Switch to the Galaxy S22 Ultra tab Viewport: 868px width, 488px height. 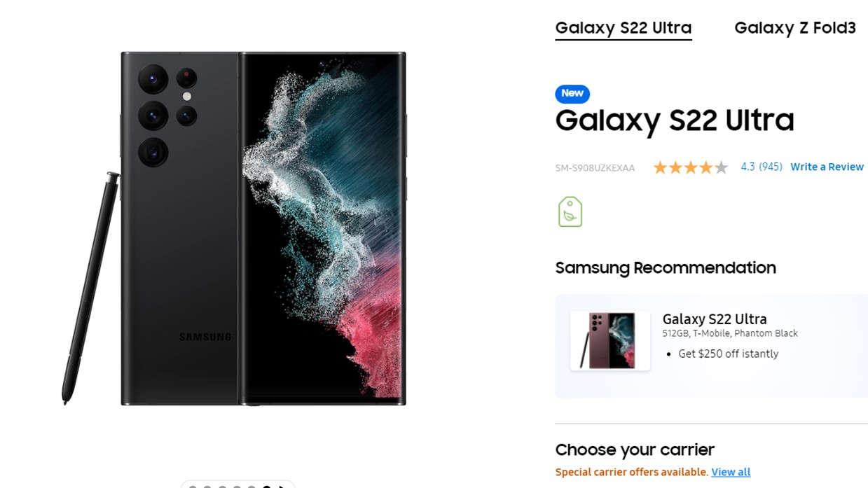[623, 28]
